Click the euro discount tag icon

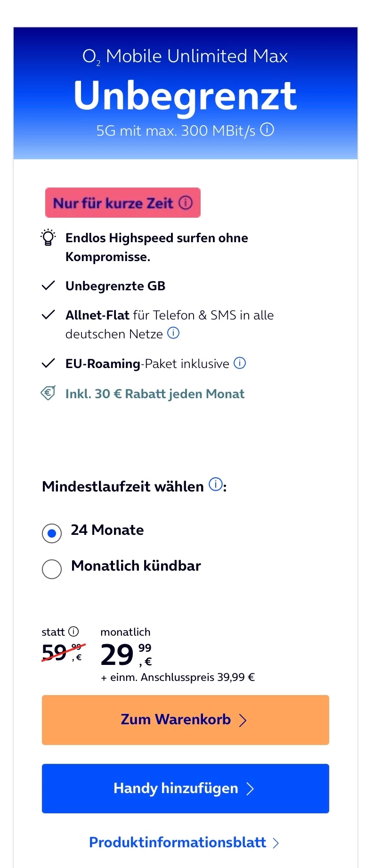[48, 393]
